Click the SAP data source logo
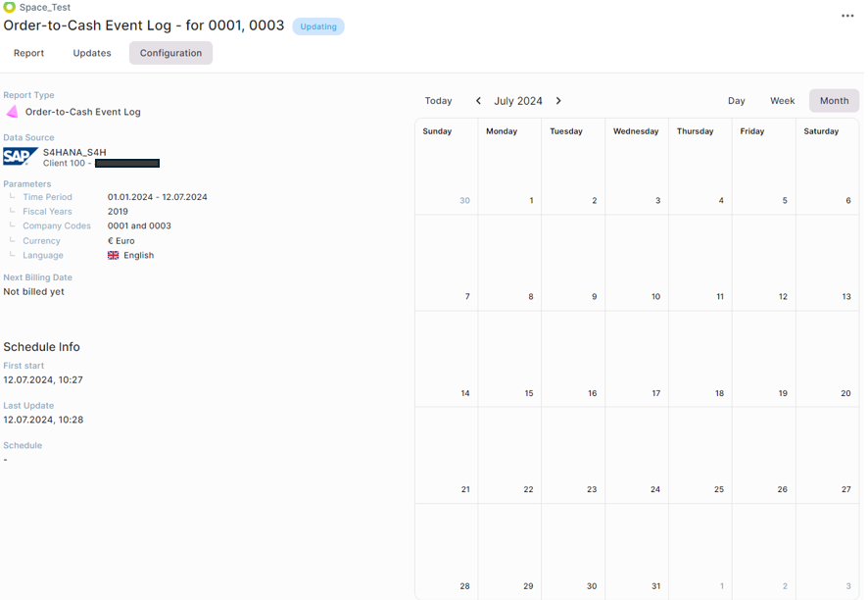Screen dimensions: 868x600 [18, 155]
